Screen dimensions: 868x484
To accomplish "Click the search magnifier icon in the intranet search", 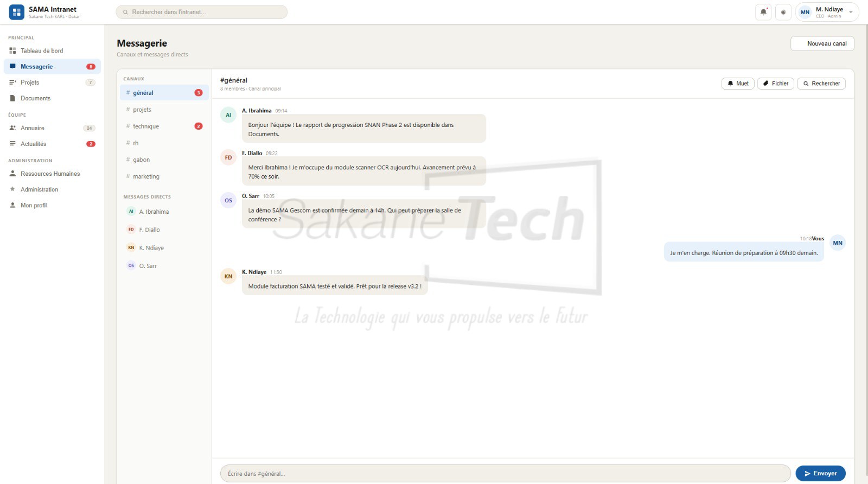I will pos(125,12).
